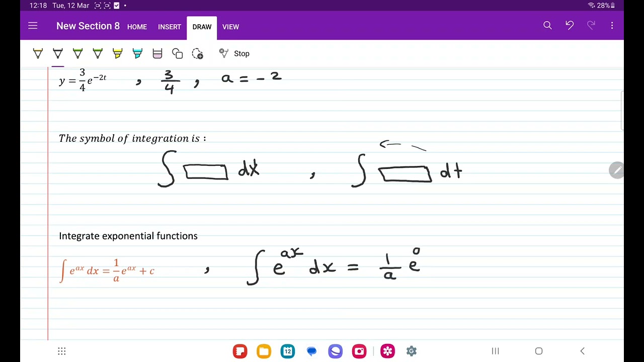
Task: Switch to the HOME tab
Action: [137, 27]
